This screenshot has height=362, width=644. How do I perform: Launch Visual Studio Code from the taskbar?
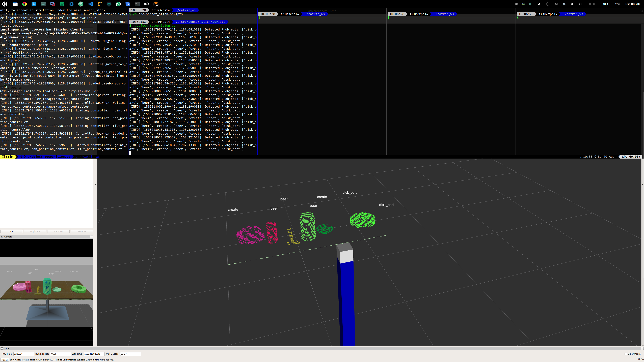click(90, 4)
